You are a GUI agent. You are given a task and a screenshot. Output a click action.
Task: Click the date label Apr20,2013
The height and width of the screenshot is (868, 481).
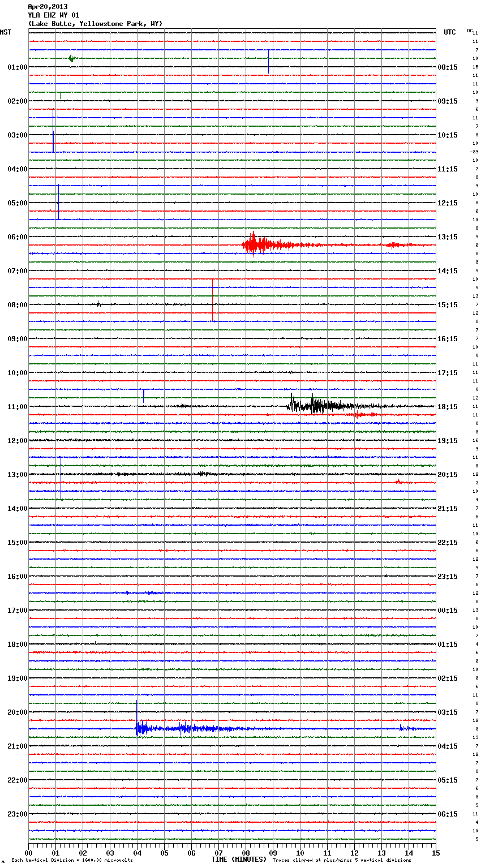[x=48, y=7]
